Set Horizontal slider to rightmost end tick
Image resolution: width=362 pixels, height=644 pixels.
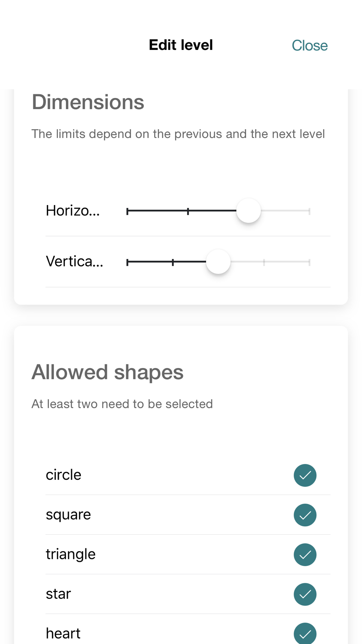(x=309, y=211)
